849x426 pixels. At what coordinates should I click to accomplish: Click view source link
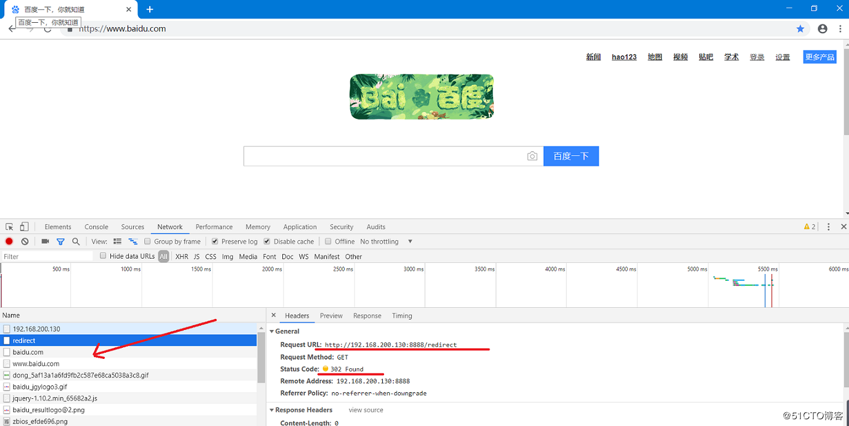[x=366, y=410]
